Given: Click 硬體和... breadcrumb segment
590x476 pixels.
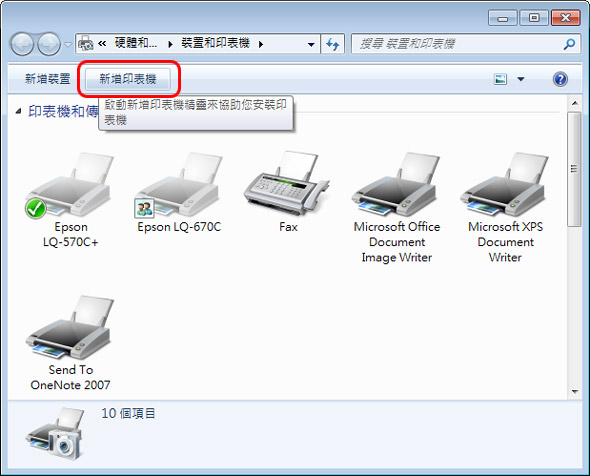Looking at the screenshot, I should (136, 43).
